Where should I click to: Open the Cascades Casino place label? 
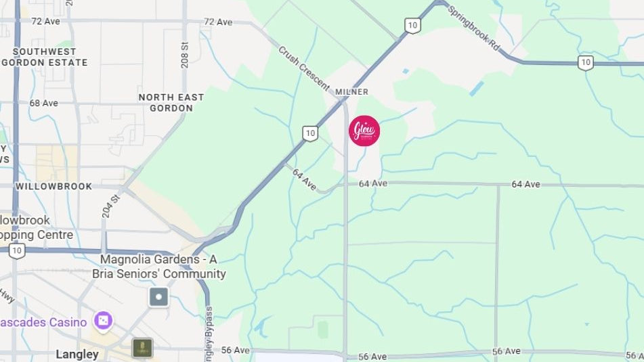(x=43, y=322)
